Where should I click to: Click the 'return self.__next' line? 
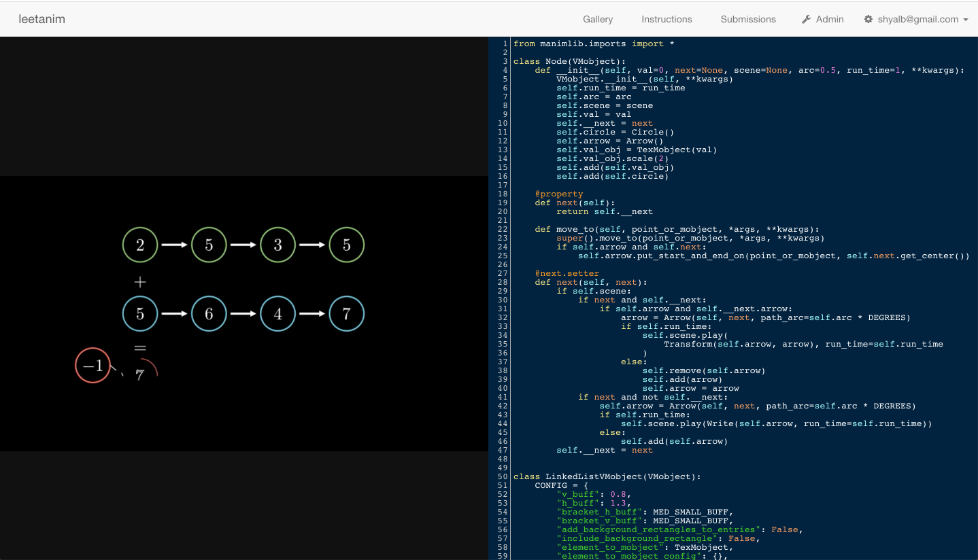605,211
